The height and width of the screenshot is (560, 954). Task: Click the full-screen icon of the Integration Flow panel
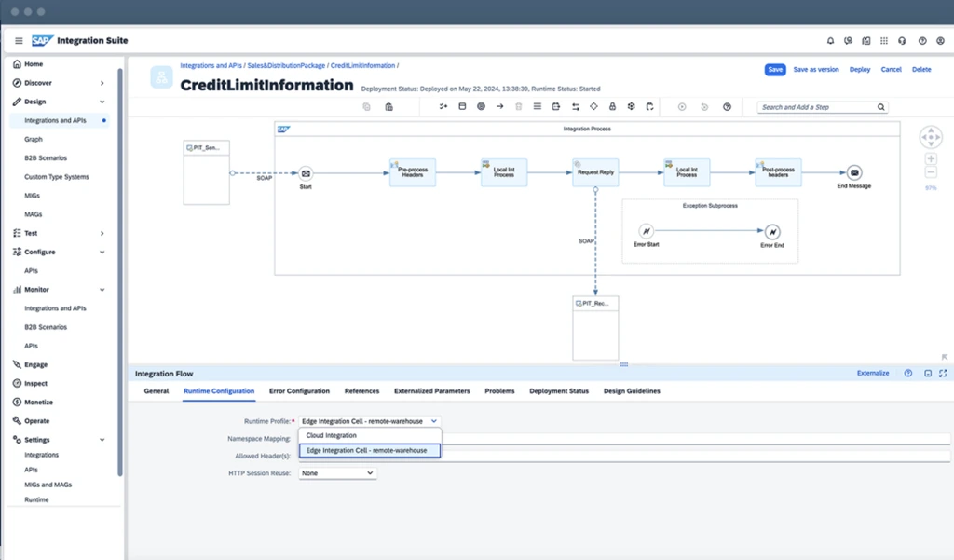[x=943, y=373]
